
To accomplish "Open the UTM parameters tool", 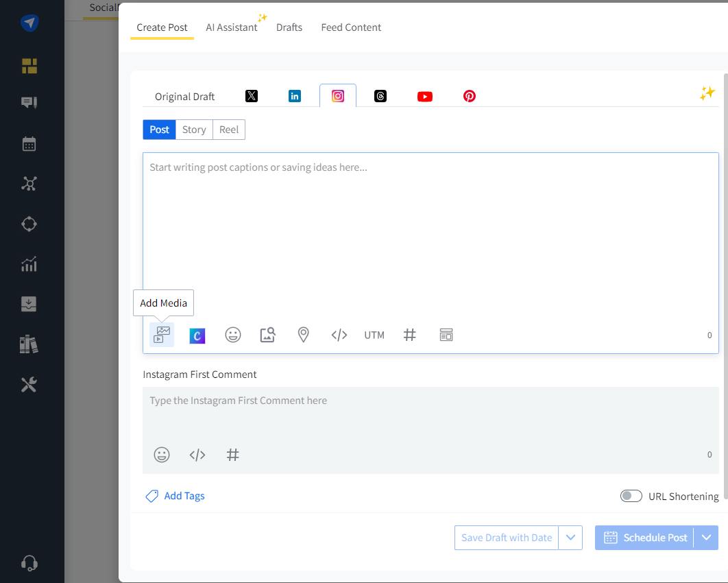I will pyautogui.click(x=374, y=335).
